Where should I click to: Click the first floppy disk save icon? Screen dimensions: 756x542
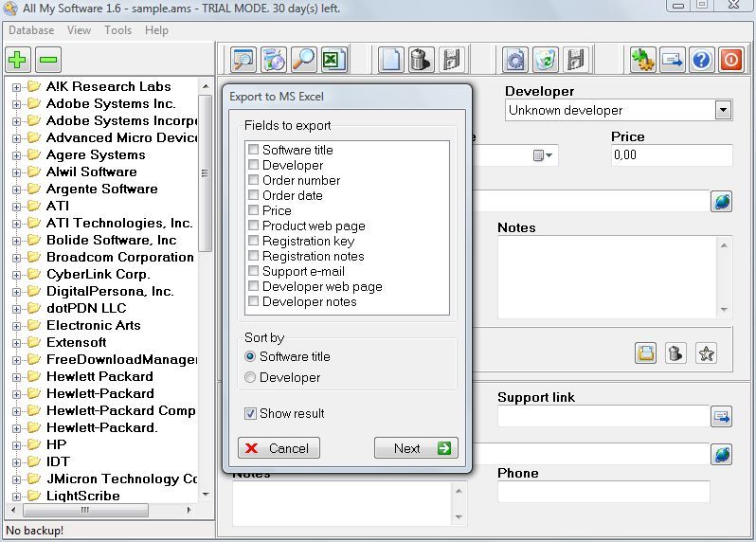451,60
